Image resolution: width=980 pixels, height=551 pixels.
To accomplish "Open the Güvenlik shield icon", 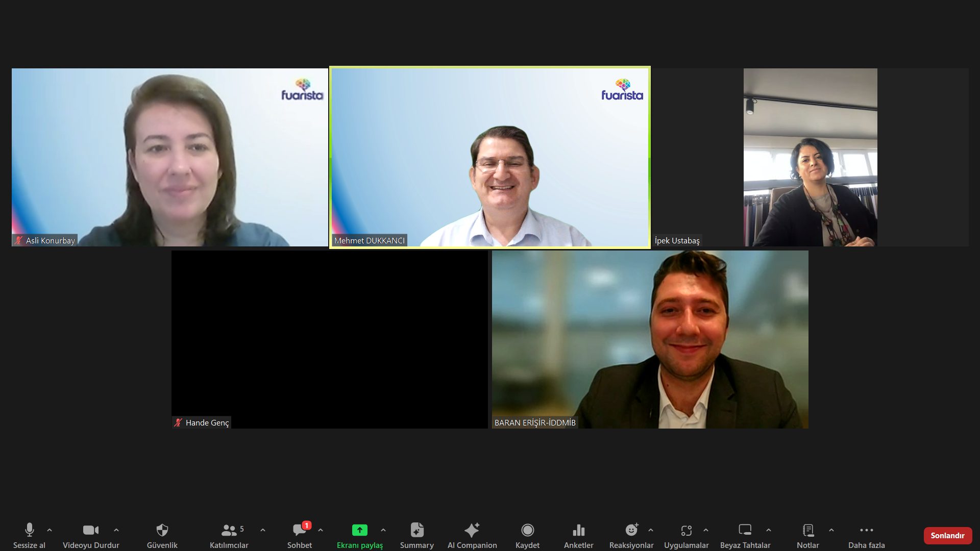I will click(x=162, y=531).
